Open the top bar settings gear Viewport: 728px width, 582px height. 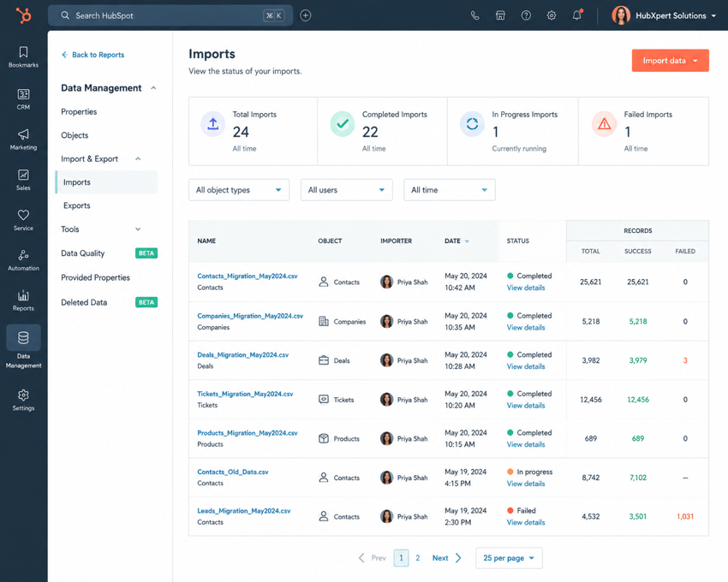click(x=551, y=15)
